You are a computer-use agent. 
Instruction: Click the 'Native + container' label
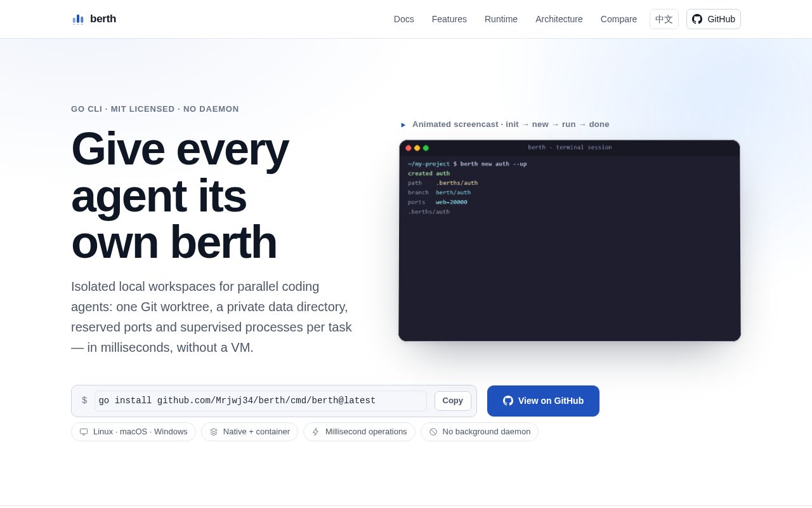[256, 432]
